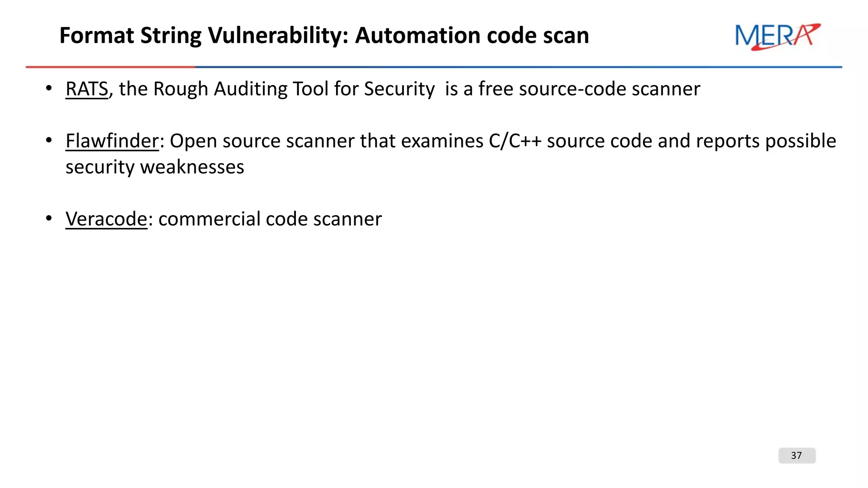Image resolution: width=868 pixels, height=488 pixels.
Task: Visit the Veracode hyperlink
Action: click(x=106, y=219)
